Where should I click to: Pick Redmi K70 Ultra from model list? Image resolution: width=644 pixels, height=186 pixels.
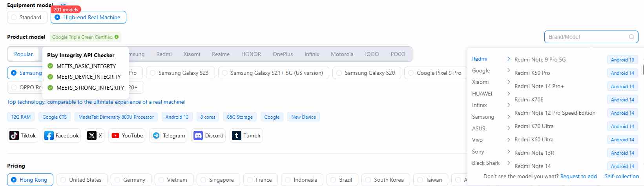coord(534,126)
